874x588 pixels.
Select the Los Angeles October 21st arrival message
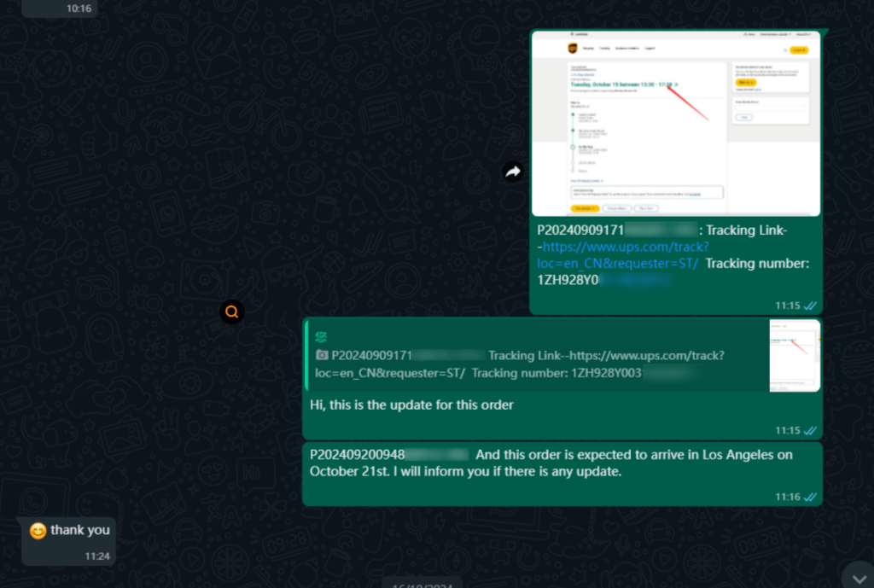[x=562, y=474]
